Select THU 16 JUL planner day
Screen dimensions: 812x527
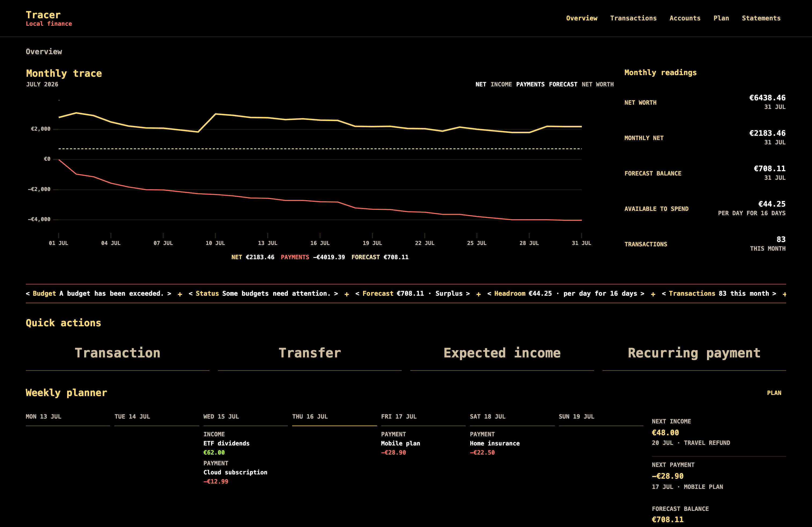[310, 416]
